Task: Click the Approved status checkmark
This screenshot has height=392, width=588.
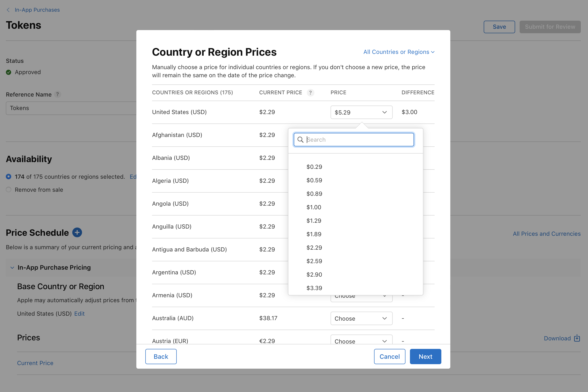Action: pyautogui.click(x=9, y=72)
